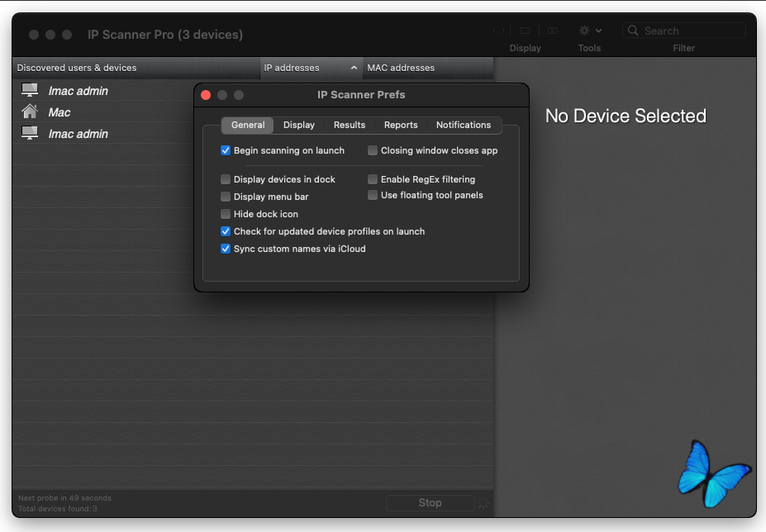The image size is (766, 532).
Task: Click the house icon next to Mac
Action: coord(29,112)
